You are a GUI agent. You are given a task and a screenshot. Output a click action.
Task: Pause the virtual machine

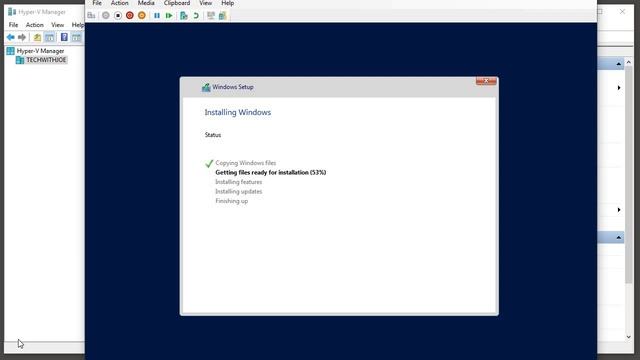pos(157,16)
